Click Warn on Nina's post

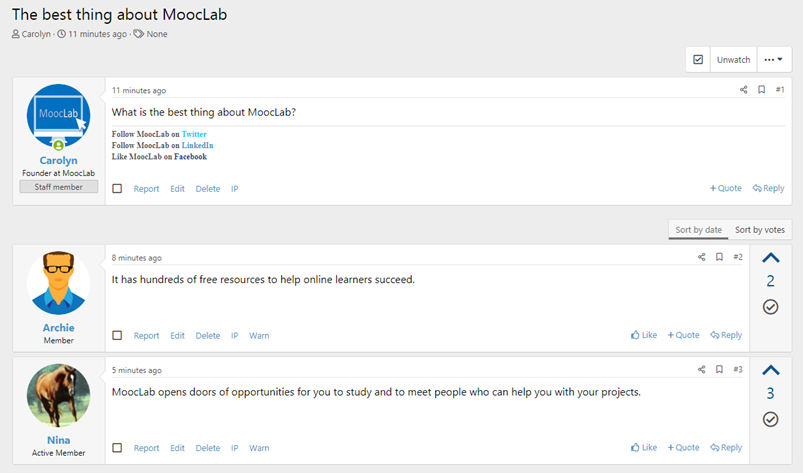(259, 448)
